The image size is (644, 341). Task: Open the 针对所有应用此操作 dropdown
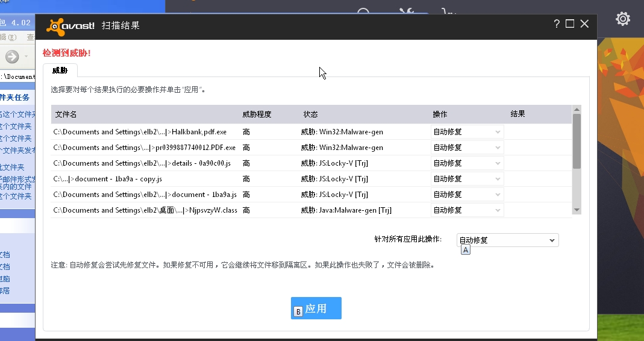click(507, 240)
